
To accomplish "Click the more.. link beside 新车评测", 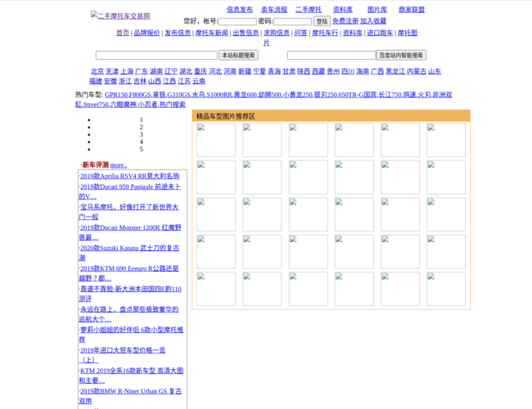I will pyautogui.click(x=119, y=165).
